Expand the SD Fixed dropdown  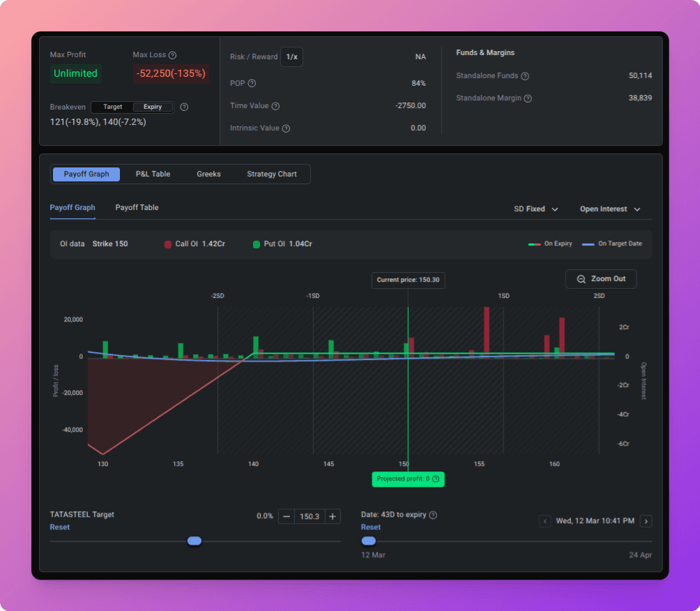pyautogui.click(x=535, y=209)
